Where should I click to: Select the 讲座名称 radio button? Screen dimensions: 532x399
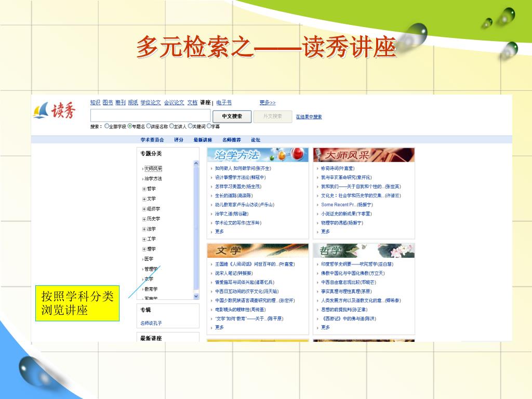(148, 126)
